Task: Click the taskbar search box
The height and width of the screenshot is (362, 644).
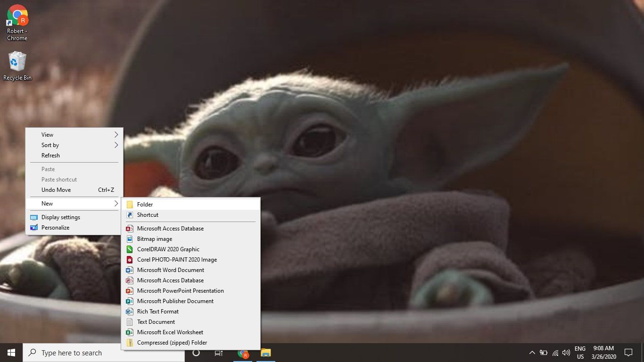Action: click(104, 353)
